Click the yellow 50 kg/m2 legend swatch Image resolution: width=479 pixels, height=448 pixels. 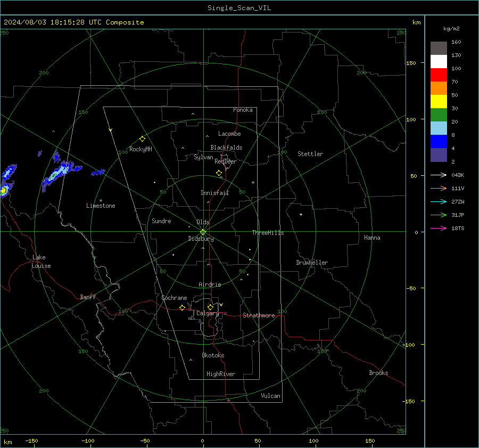pyautogui.click(x=439, y=102)
